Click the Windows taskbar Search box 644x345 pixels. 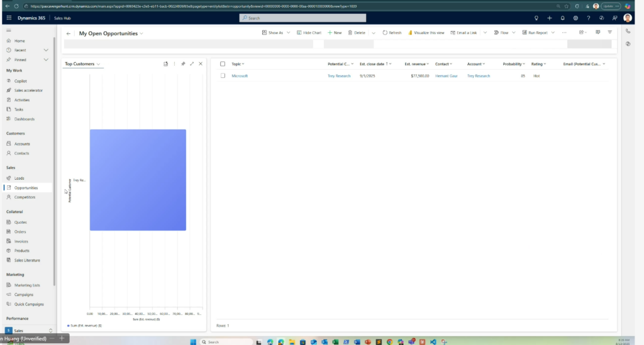tap(226, 342)
